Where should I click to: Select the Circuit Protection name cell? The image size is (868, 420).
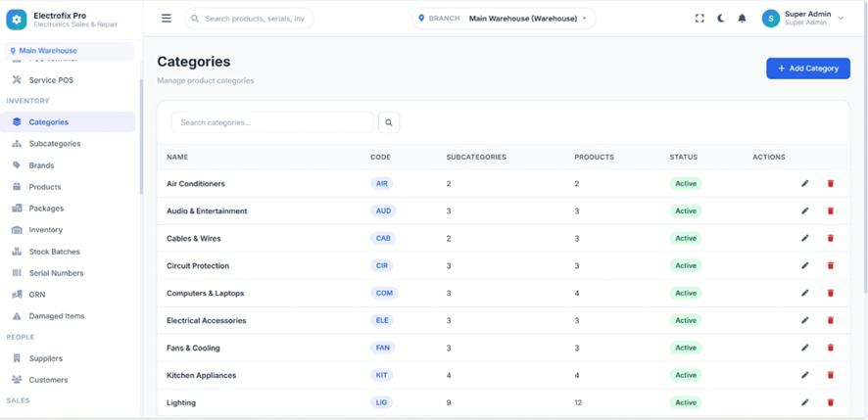point(198,266)
